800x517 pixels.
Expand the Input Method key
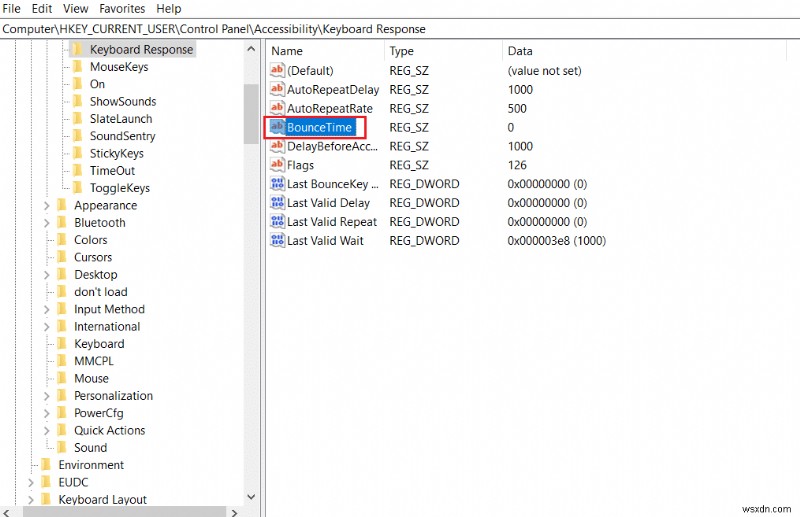pyautogui.click(x=46, y=310)
